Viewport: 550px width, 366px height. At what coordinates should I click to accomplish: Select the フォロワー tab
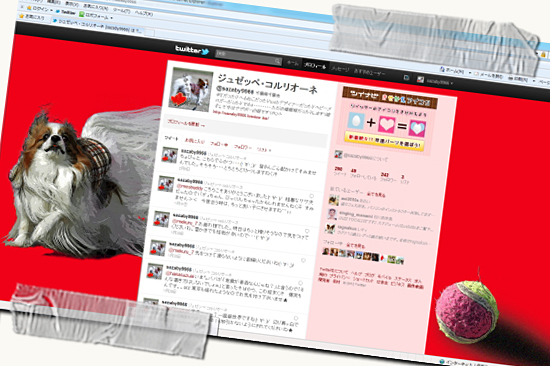tap(242, 147)
